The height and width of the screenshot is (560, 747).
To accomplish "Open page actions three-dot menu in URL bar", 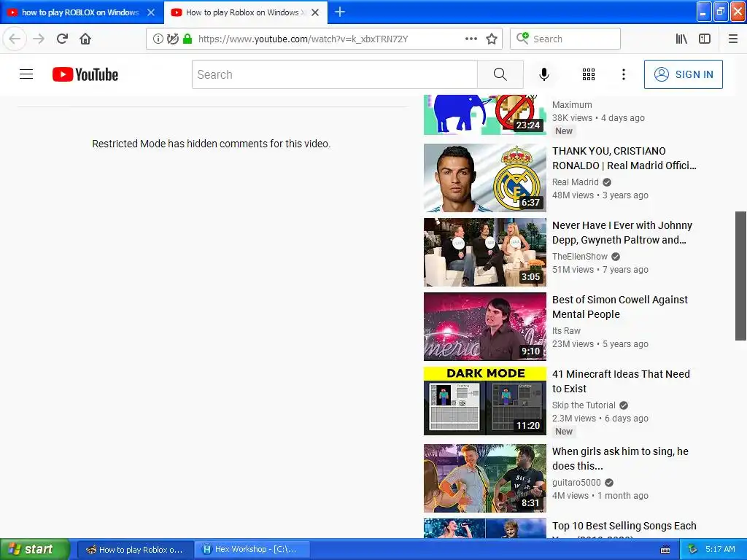I will pyautogui.click(x=471, y=39).
